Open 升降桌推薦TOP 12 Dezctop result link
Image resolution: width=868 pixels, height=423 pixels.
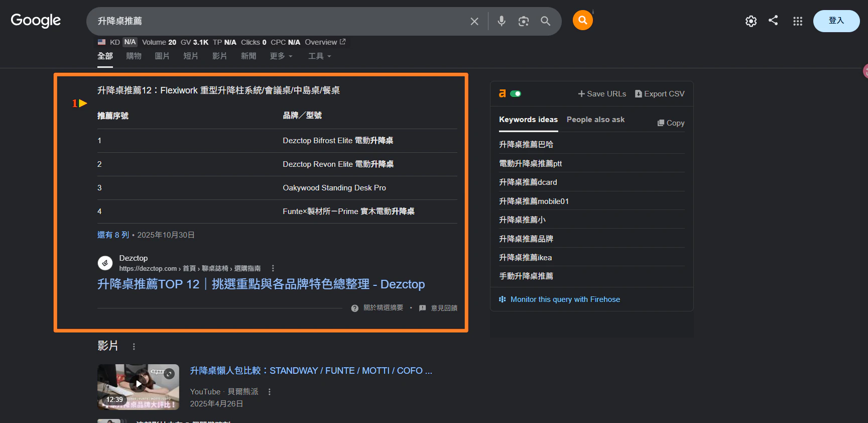point(261,284)
